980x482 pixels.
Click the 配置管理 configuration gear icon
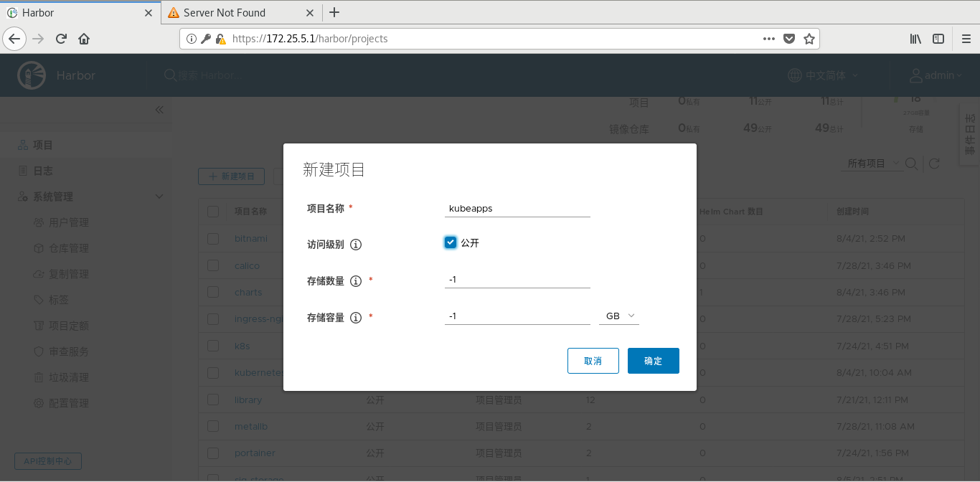[39, 402]
